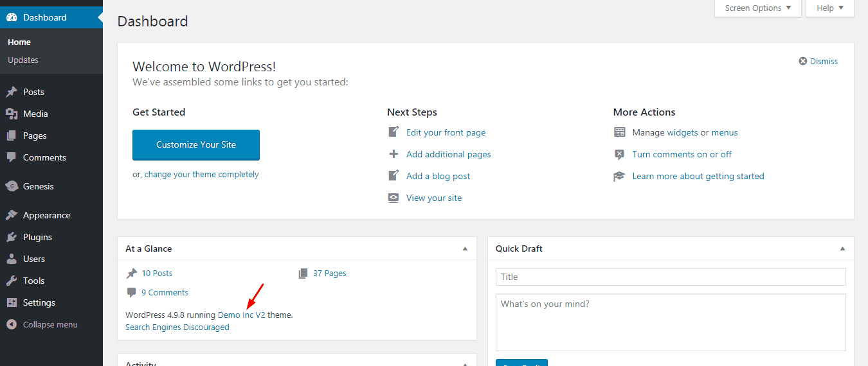Click the What's on your mind textarea
The height and width of the screenshot is (366, 868).
671,322
